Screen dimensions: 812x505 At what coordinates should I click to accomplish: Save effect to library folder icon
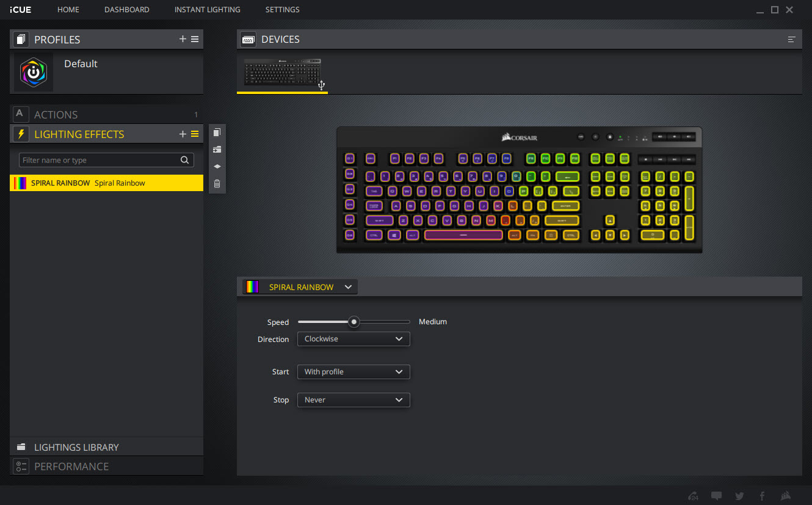click(217, 150)
